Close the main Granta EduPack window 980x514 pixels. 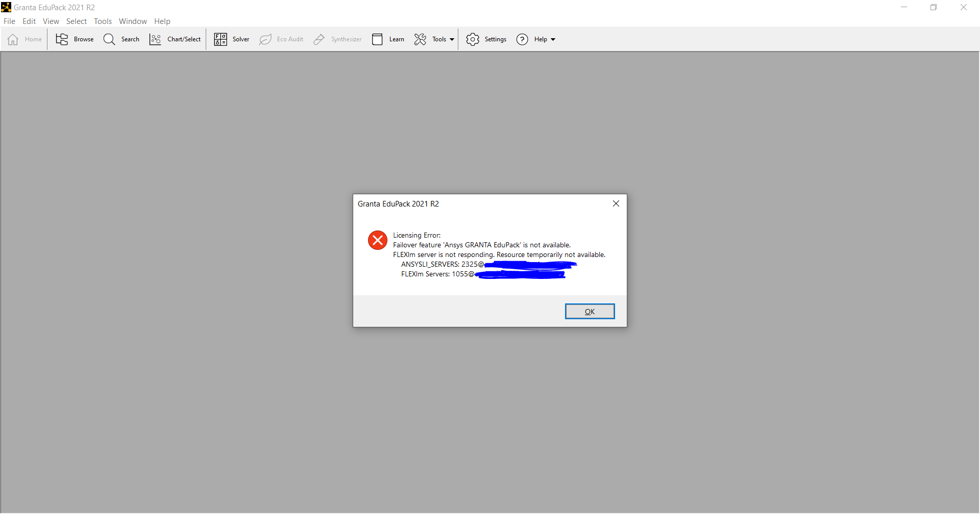click(x=964, y=7)
